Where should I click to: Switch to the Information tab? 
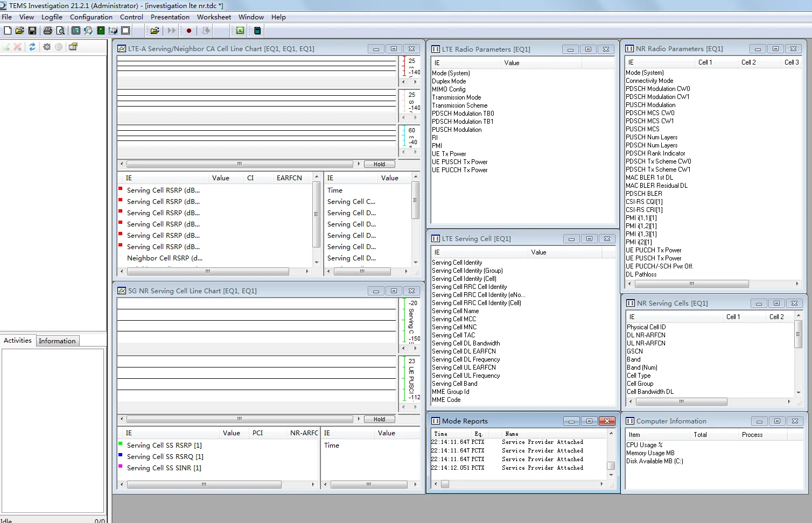pyautogui.click(x=57, y=341)
